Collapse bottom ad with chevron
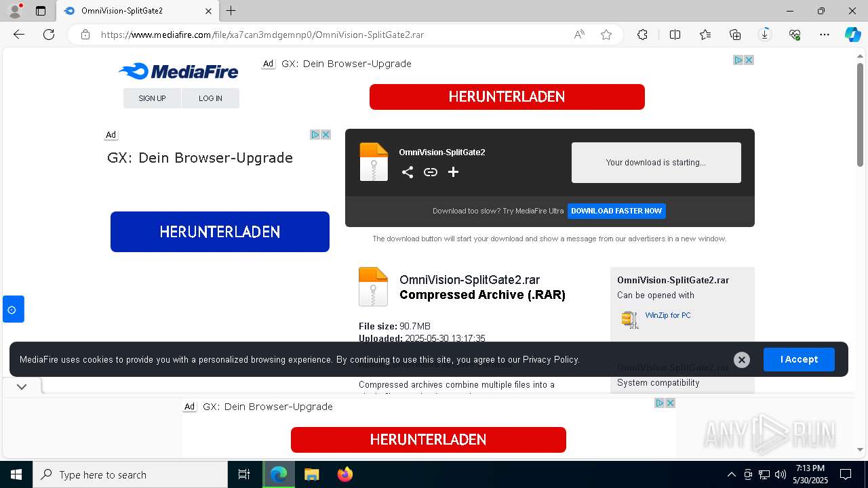This screenshot has width=868, height=488. click(22, 386)
